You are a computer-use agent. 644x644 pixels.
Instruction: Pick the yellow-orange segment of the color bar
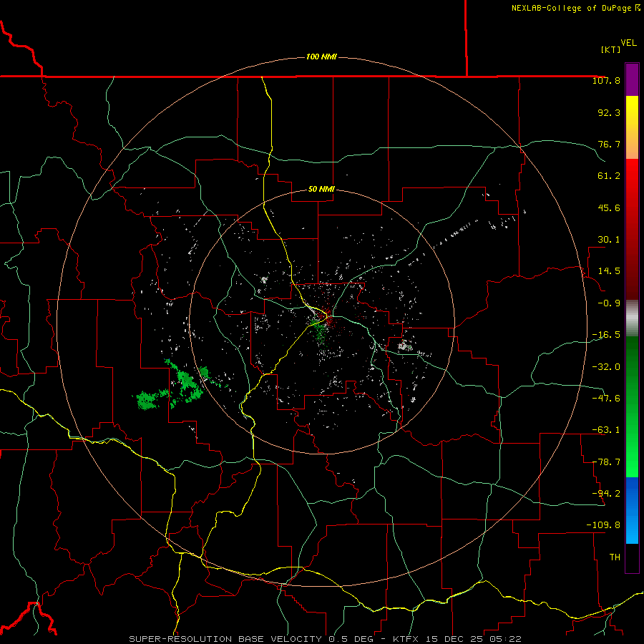click(632, 127)
